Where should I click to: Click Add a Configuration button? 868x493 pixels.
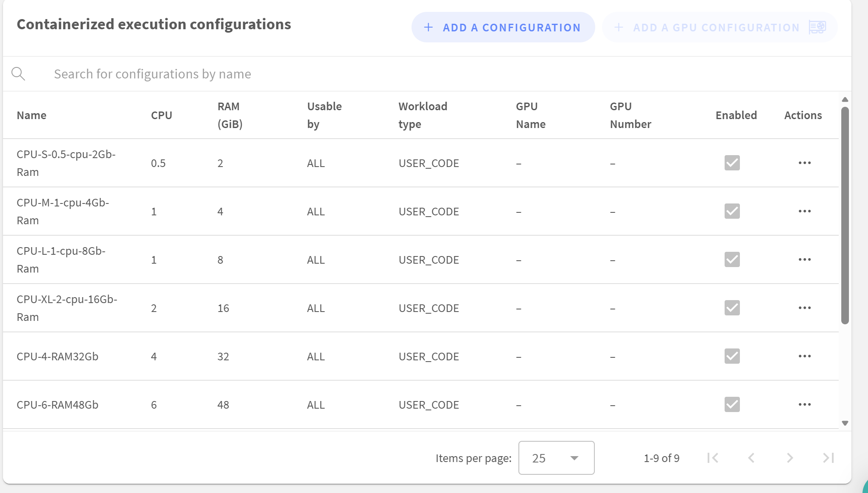tap(503, 28)
